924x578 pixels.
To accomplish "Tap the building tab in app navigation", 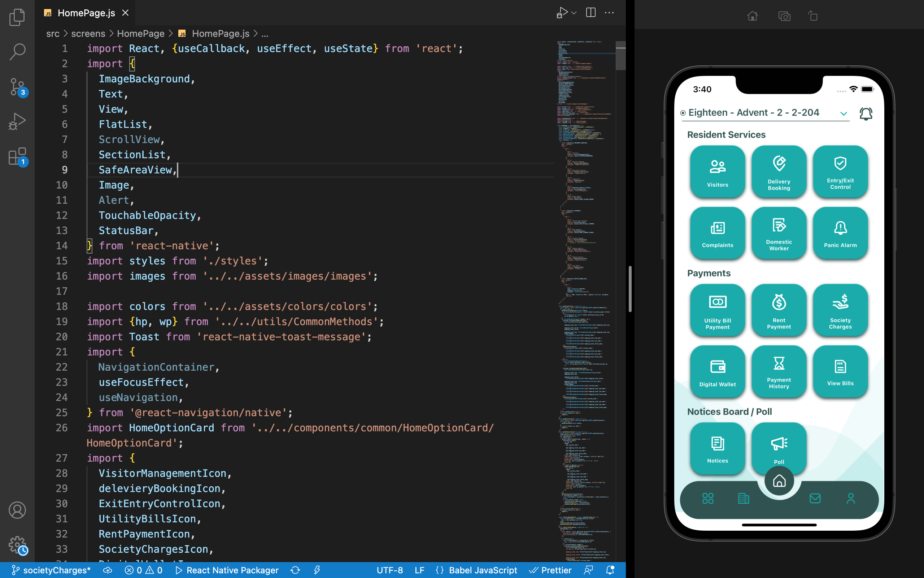I will (744, 498).
